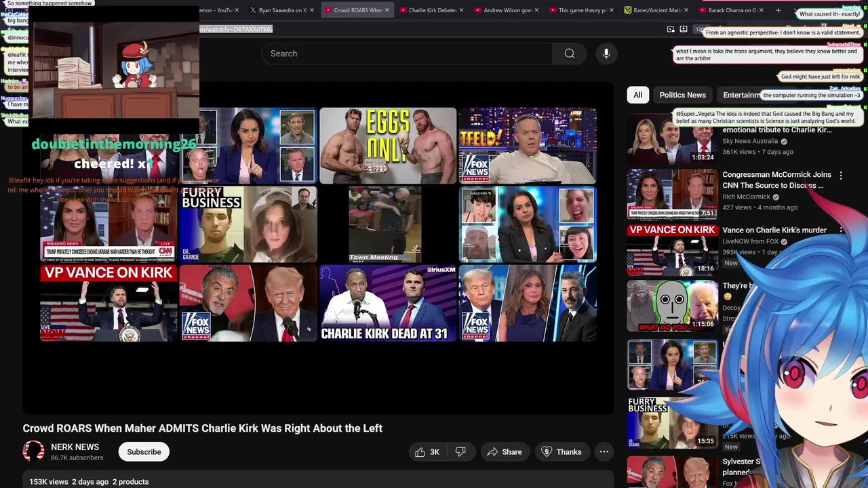Close the Charlie Kirk Debates tab
The width and height of the screenshot is (868, 488).
(x=461, y=10)
